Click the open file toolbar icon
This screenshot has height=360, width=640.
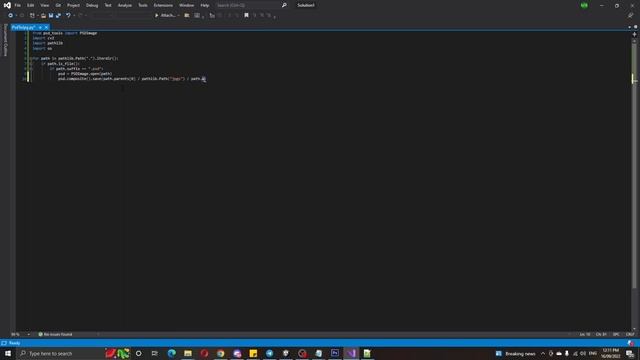pyautogui.click(x=43, y=16)
